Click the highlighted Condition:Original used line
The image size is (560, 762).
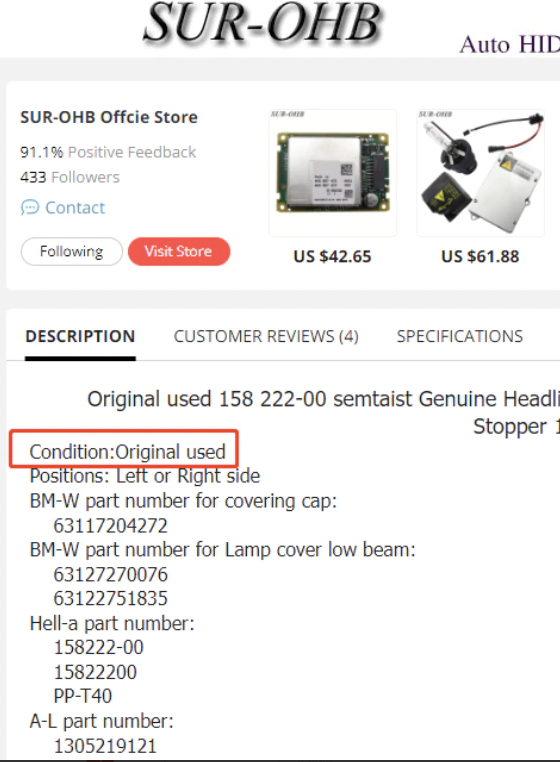[x=127, y=452]
